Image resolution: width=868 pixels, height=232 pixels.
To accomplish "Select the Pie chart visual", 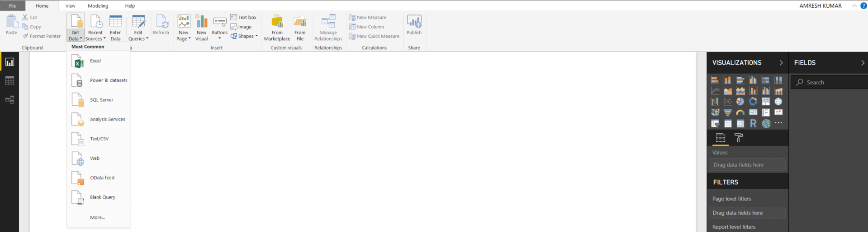I will (x=740, y=102).
